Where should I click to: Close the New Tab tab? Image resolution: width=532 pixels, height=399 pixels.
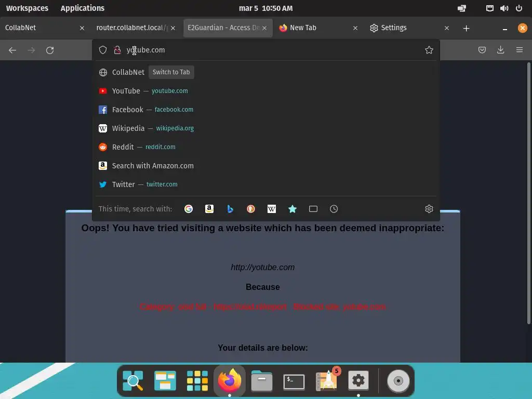(x=355, y=28)
